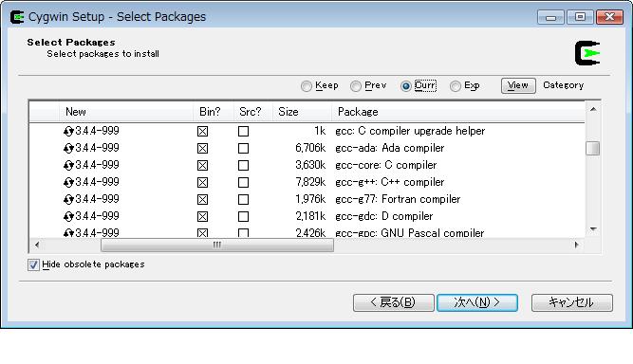This screenshot has width=633, height=364.
Task: Enable Src checkbox for gcc upgrade helper
Action: (244, 132)
